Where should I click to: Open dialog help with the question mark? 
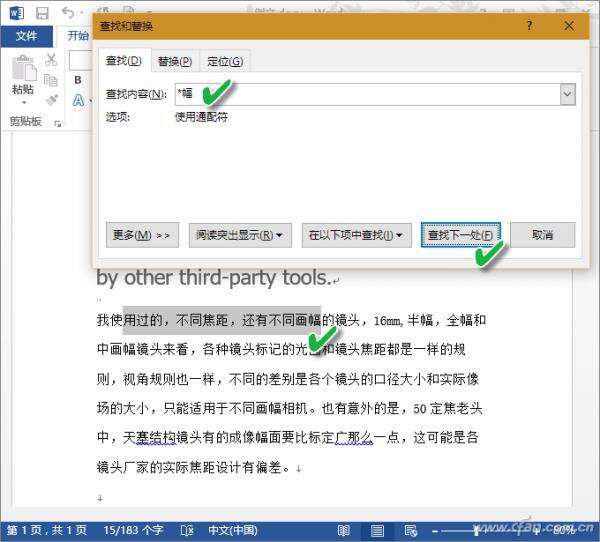[529, 26]
